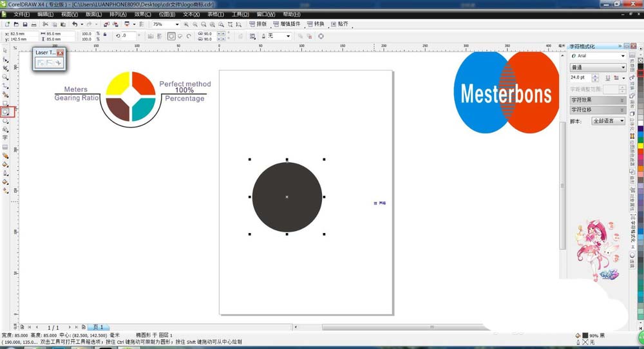Image resolution: width=644 pixels, height=349 pixels.
Task: Select the Fill tool in the toolbox
Action: coord(5,182)
